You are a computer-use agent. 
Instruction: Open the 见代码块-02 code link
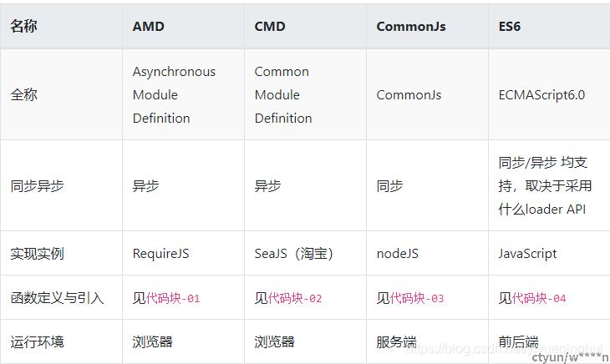pos(288,298)
